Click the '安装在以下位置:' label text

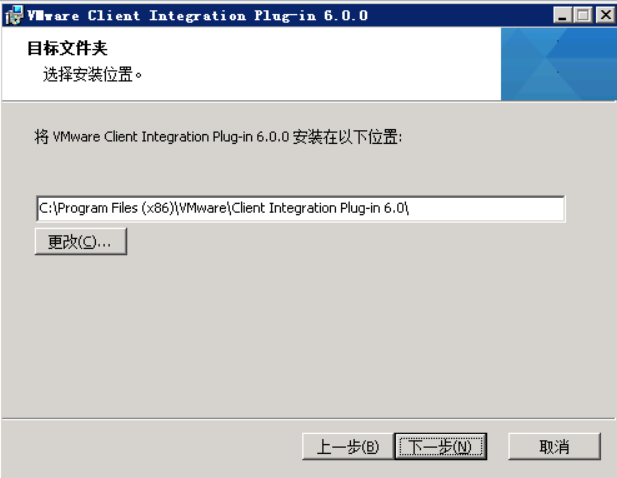click(x=347, y=137)
